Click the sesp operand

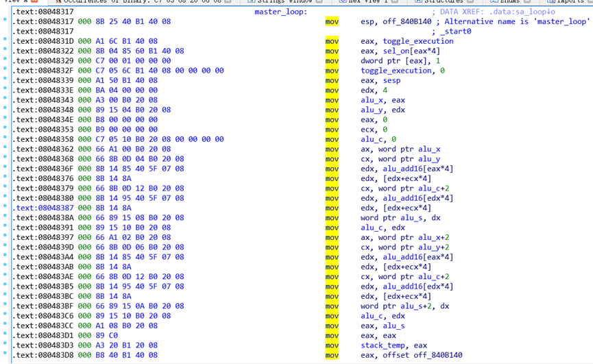click(391, 80)
